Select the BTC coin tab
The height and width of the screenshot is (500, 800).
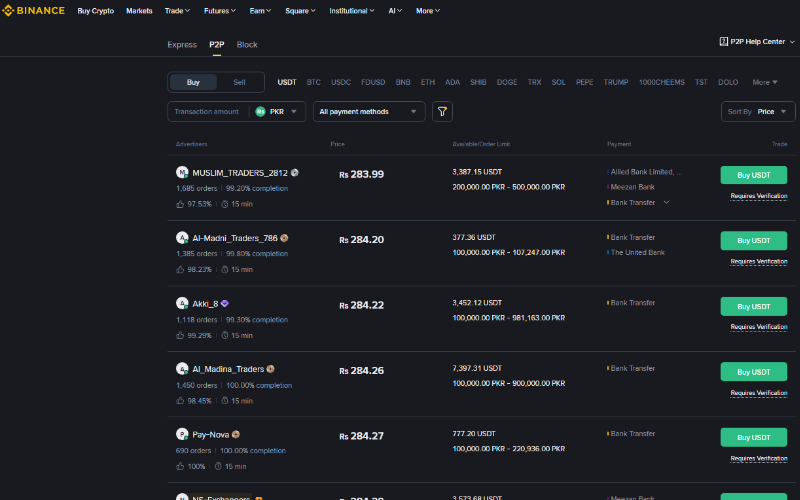(314, 82)
